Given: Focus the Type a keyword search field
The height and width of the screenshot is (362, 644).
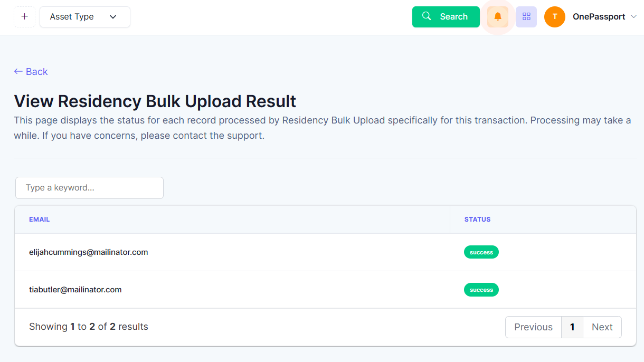Looking at the screenshot, I should click(x=89, y=188).
